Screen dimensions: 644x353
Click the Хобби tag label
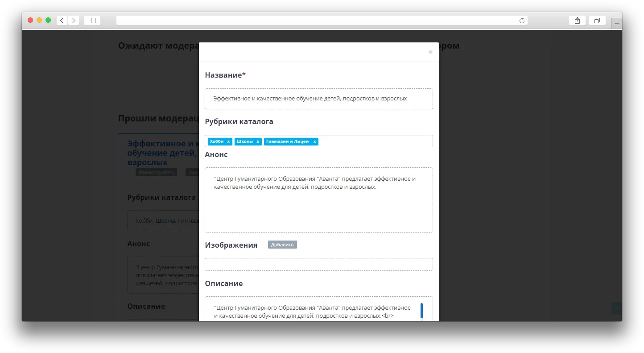pyautogui.click(x=217, y=141)
